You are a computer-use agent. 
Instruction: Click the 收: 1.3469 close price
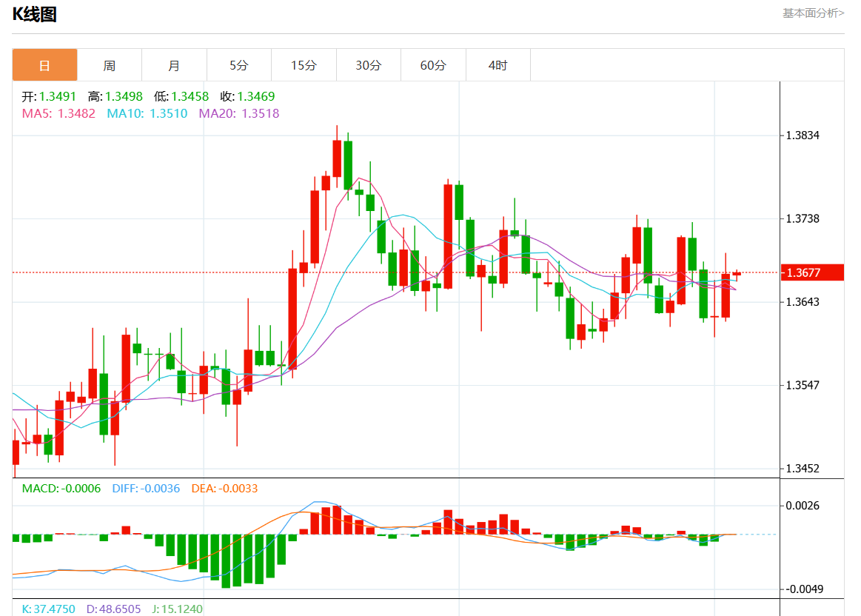[x=248, y=97]
